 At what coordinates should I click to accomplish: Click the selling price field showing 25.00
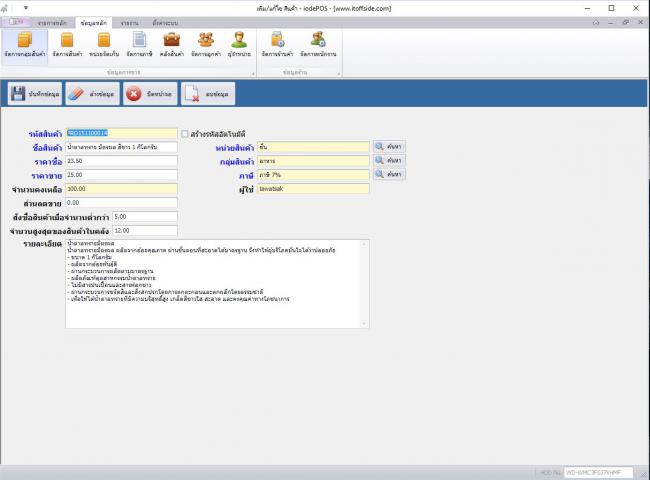[121, 175]
